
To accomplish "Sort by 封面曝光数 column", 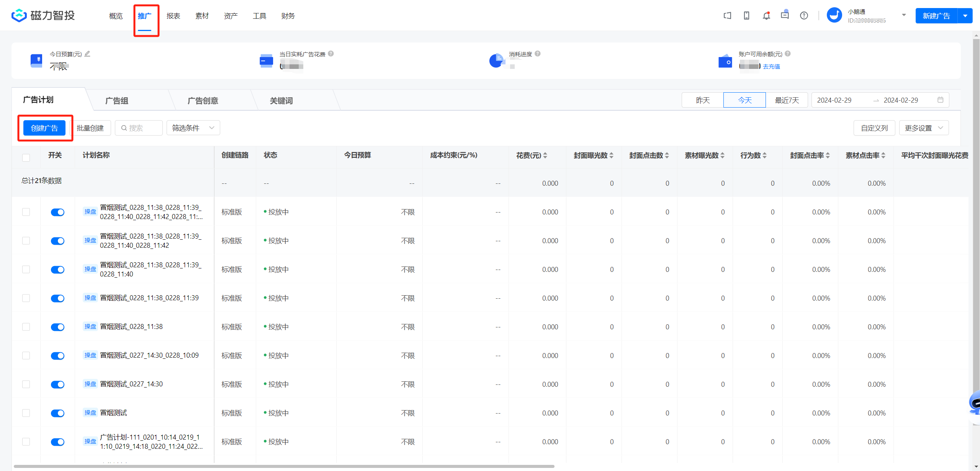I will 611,155.
